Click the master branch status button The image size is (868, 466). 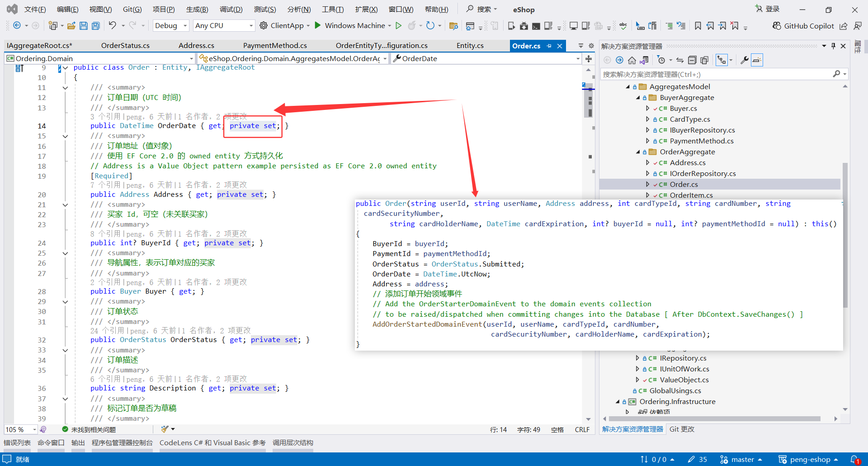pos(741,460)
